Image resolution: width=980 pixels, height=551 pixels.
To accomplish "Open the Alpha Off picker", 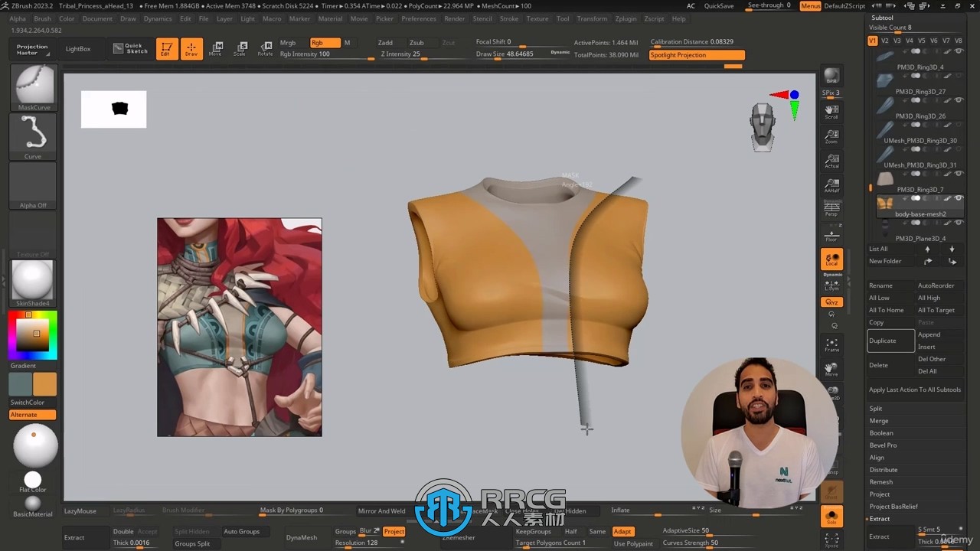I will coord(33,186).
